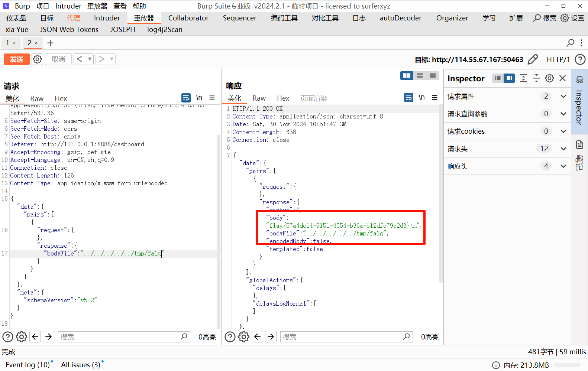588x371 pixels.
Task: Go to next request with forward arrow
Action: (101, 59)
